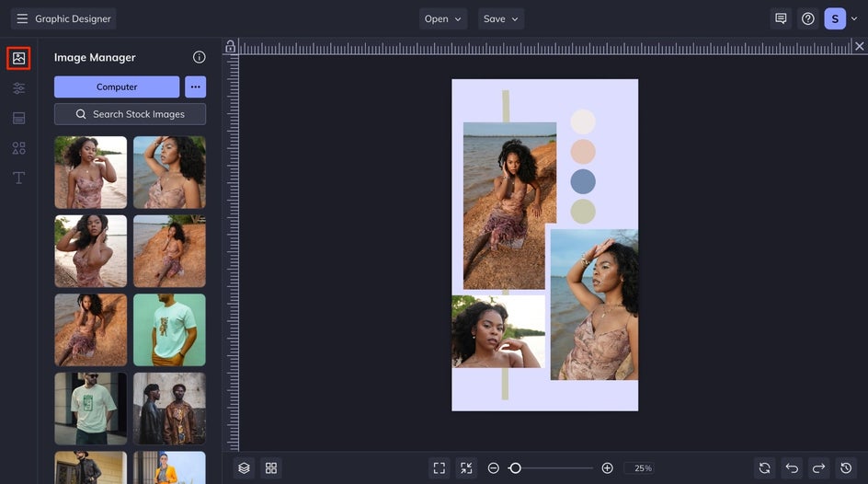Open the Image Manager sidebar tab
This screenshot has width=868, height=484.
click(18, 58)
